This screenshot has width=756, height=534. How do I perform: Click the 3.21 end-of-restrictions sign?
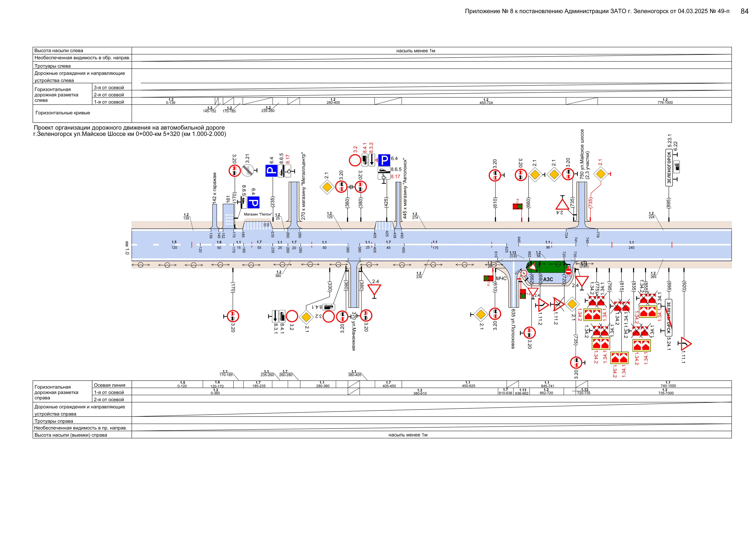[248, 171]
